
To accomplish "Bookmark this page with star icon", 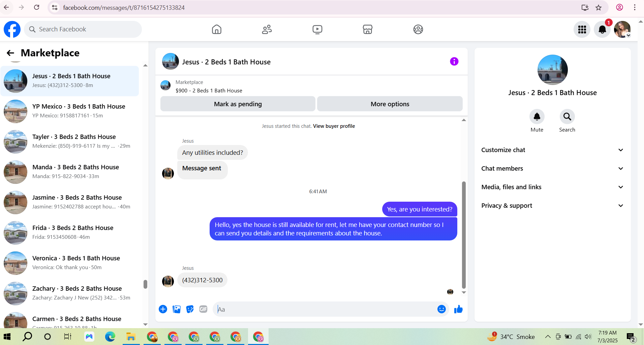I will click(599, 7).
